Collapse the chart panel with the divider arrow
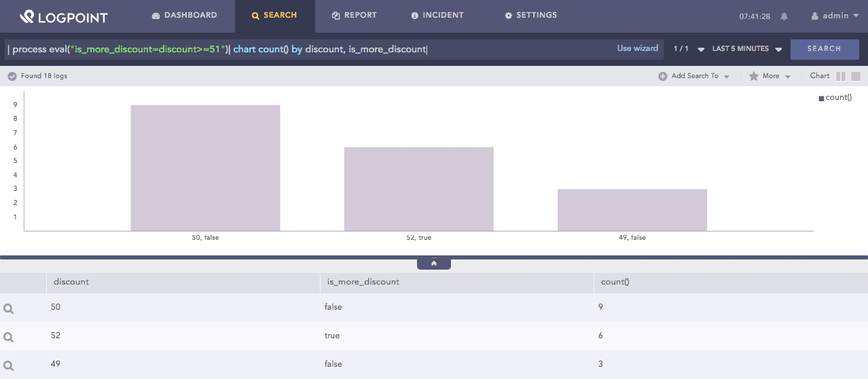 click(x=434, y=264)
